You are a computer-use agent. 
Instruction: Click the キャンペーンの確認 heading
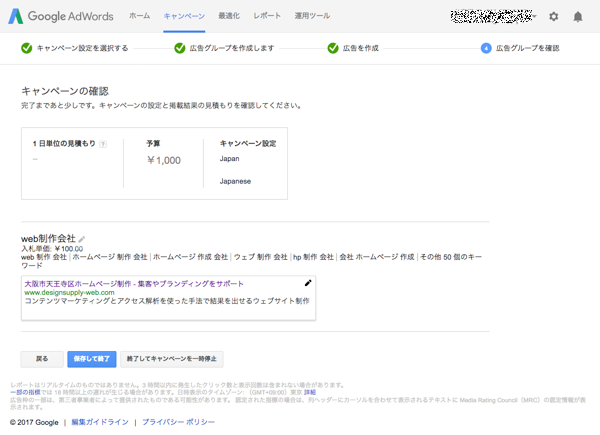pyautogui.click(x=65, y=91)
